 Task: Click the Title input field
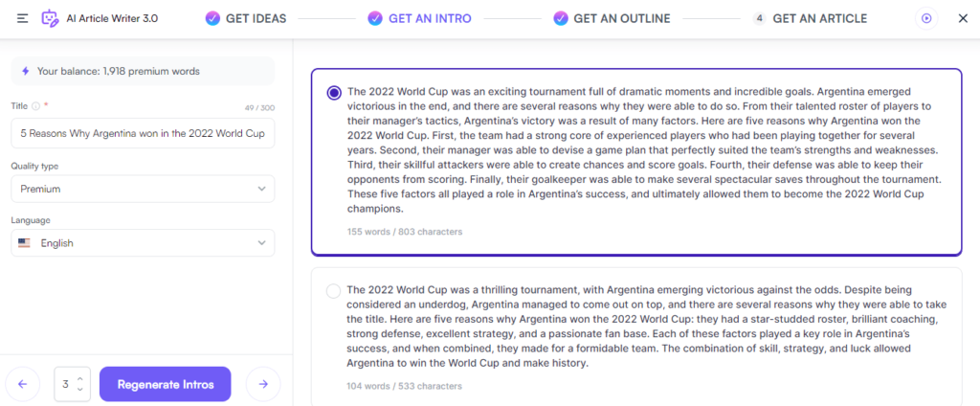click(x=143, y=133)
